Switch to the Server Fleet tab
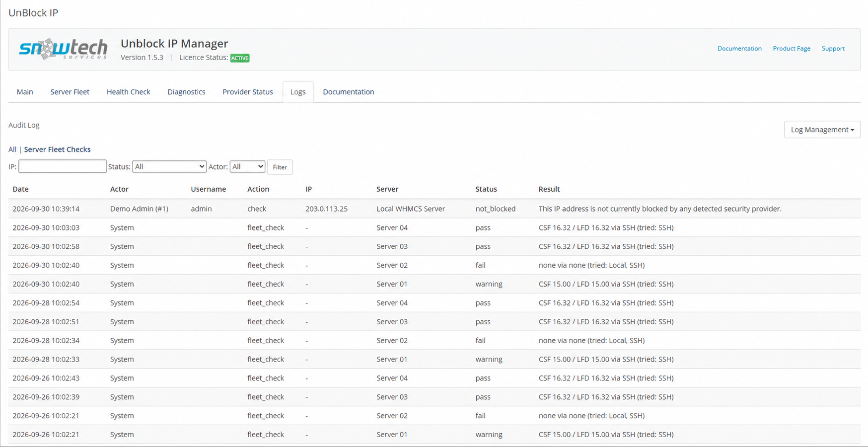868x447 pixels. [70, 92]
